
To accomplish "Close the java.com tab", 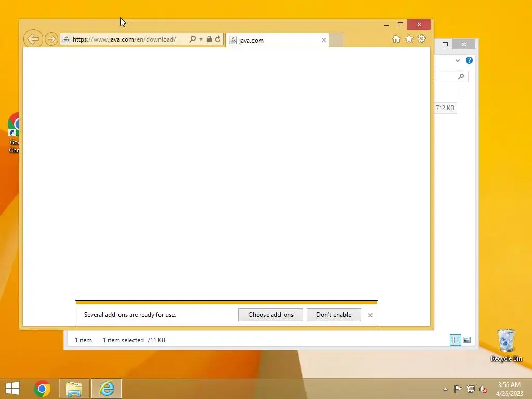I will (x=324, y=40).
